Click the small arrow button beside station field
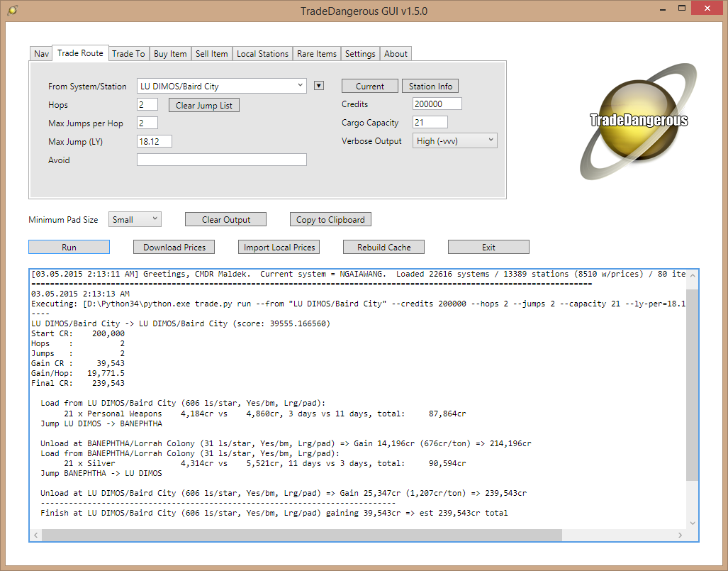Screen dimensions: 728x571 click(x=319, y=86)
